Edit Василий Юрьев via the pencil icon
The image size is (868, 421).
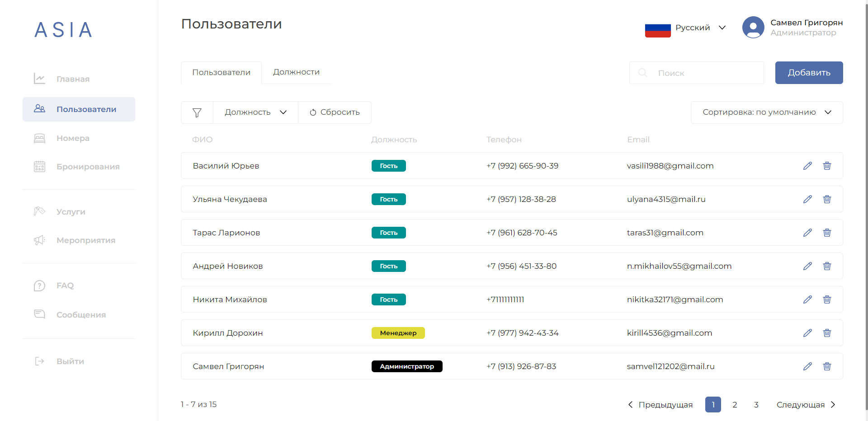click(x=808, y=166)
